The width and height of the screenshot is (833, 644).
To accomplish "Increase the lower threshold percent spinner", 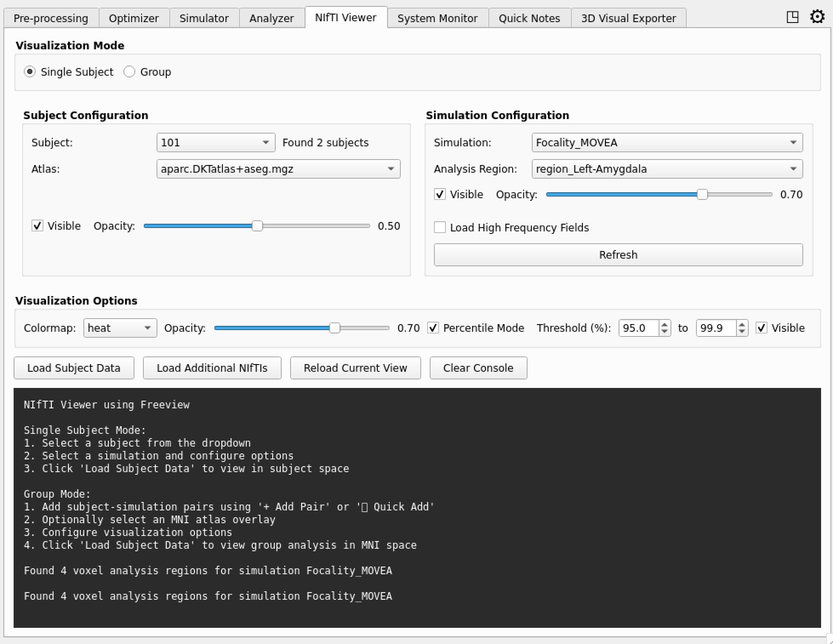I will 664,324.
